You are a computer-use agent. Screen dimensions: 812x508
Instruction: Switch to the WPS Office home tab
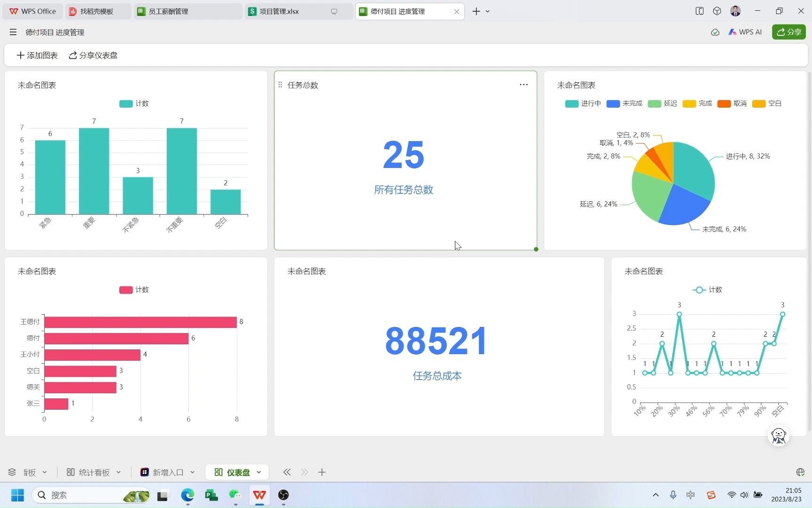33,11
